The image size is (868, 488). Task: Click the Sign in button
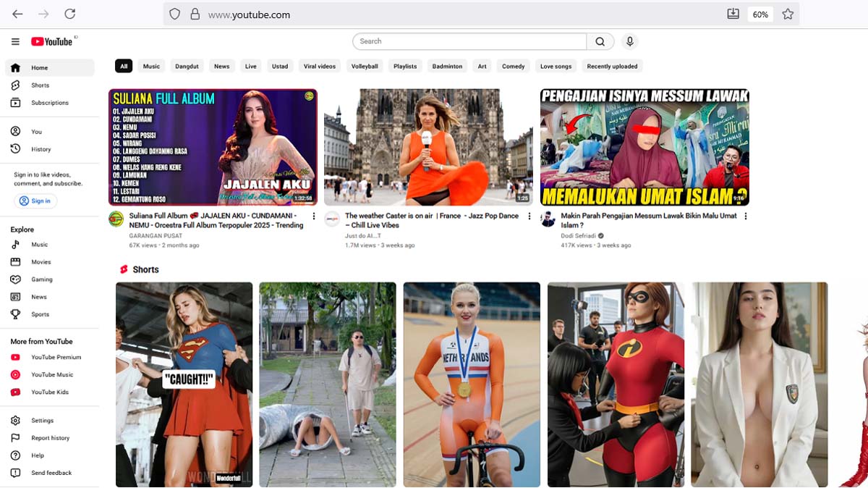pyautogui.click(x=35, y=201)
